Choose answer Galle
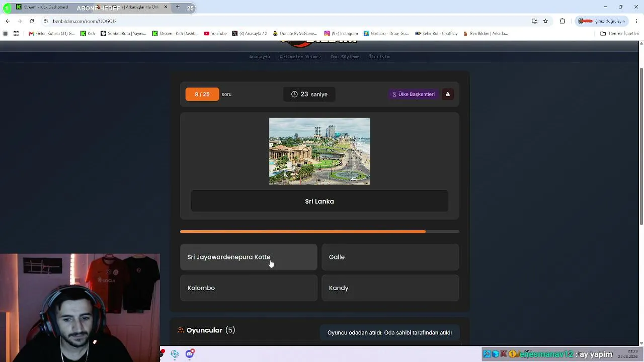644x362 pixels. click(390, 257)
